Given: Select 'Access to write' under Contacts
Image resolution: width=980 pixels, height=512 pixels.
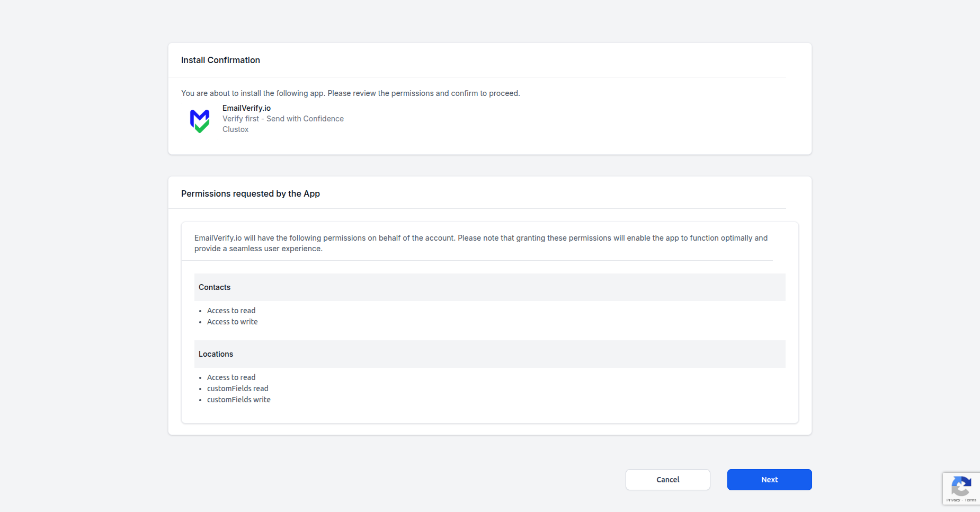Looking at the screenshot, I should tap(232, 322).
